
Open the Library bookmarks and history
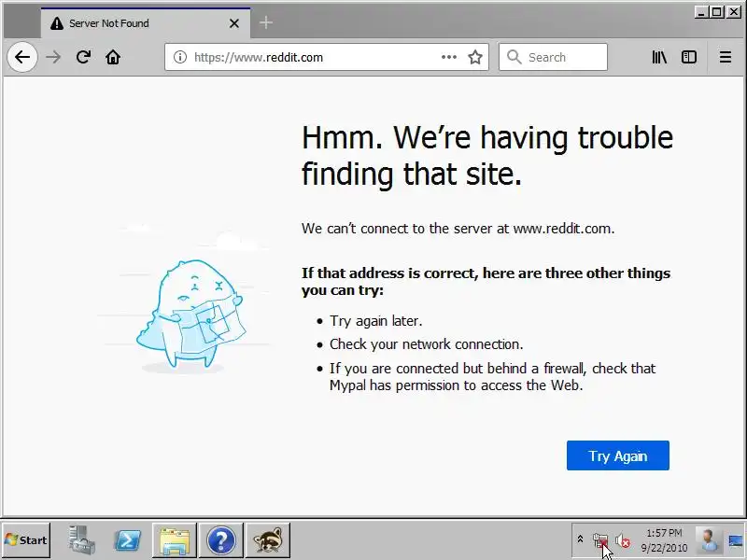(659, 57)
